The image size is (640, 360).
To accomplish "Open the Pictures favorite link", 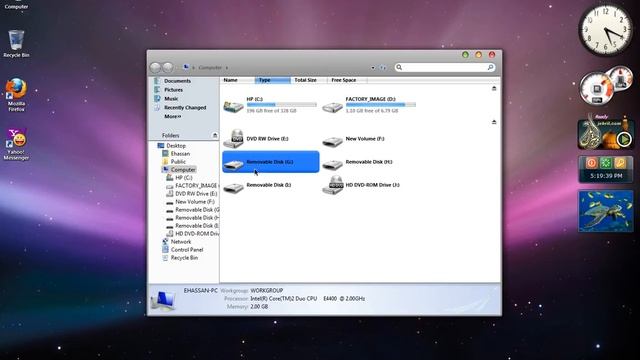I will pos(173,90).
